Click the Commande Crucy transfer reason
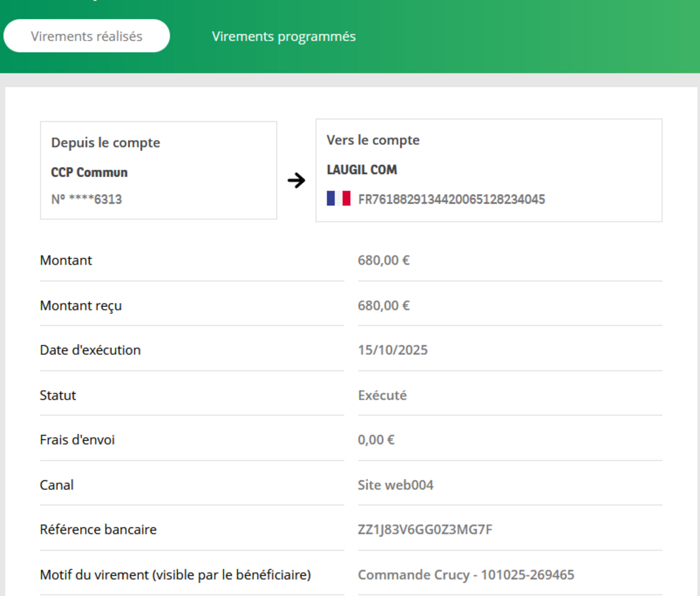Screen dimensions: 700x596 [465, 575]
